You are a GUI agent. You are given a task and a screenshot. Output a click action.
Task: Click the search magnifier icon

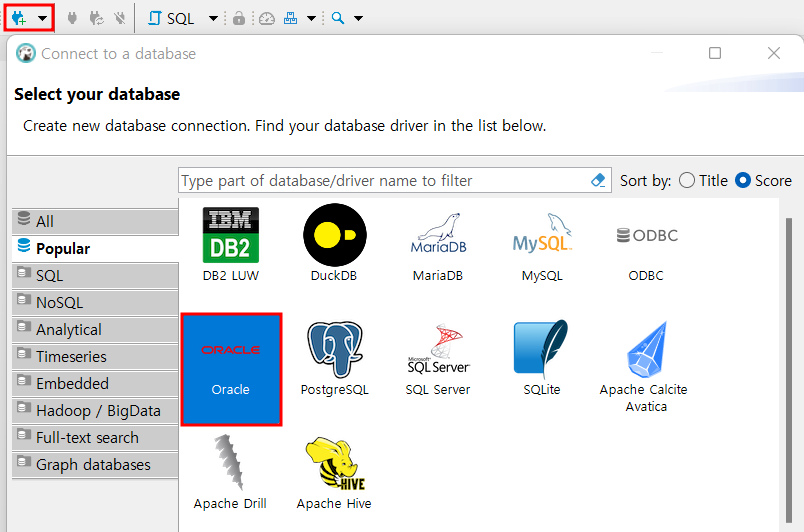point(338,18)
